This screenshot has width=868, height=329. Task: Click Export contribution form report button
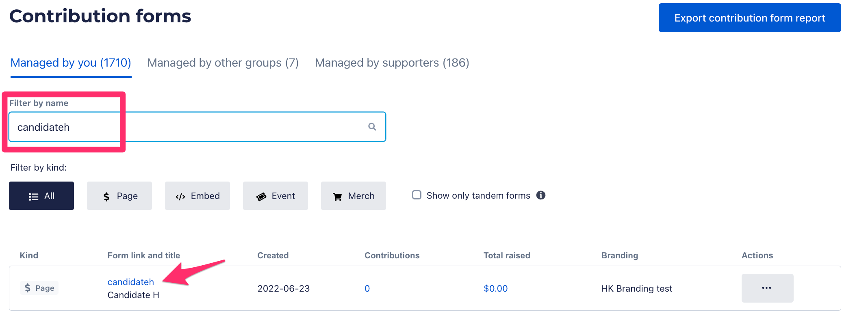click(x=750, y=18)
